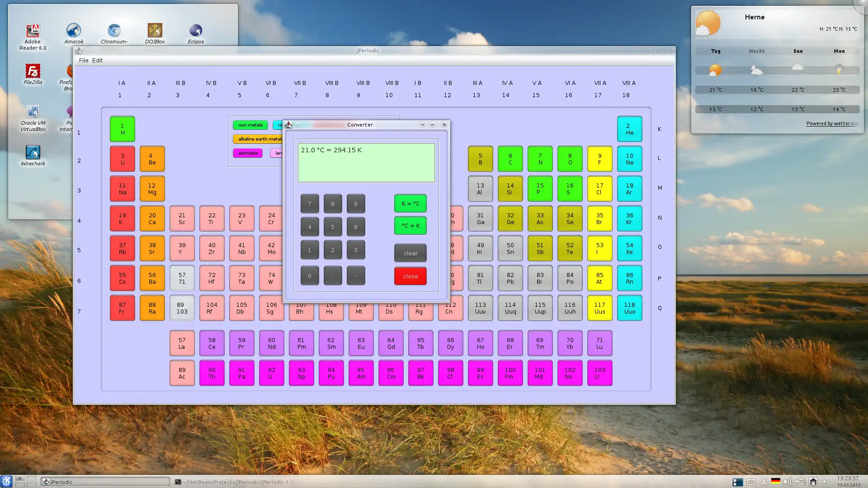The width and height of the screenshot is (868, 488).
Task: Click the K > °C conversion button
Action: 410,203
